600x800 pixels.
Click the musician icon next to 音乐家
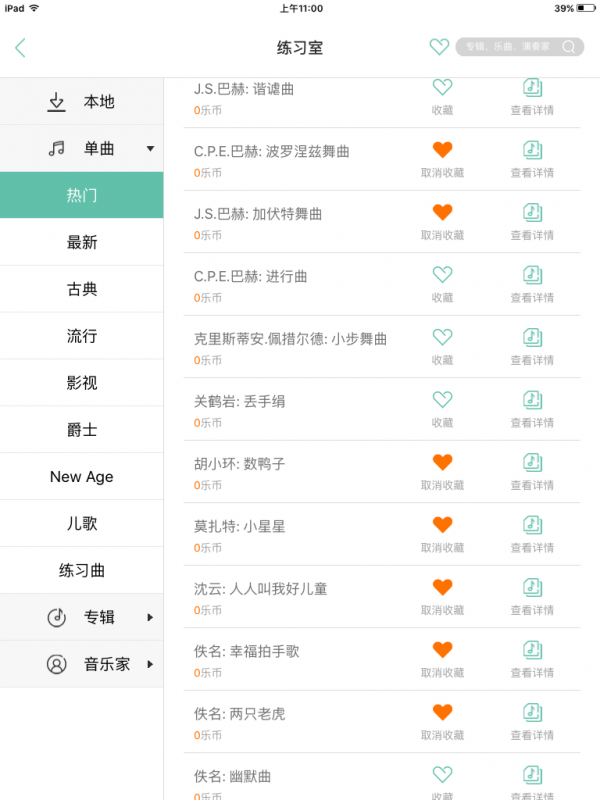(x=55, y=665)
